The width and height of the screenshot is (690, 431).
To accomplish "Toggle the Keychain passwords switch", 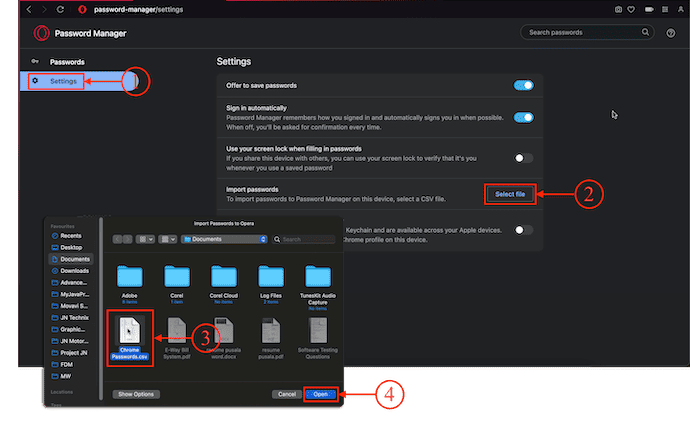I will tap(523, 230).
